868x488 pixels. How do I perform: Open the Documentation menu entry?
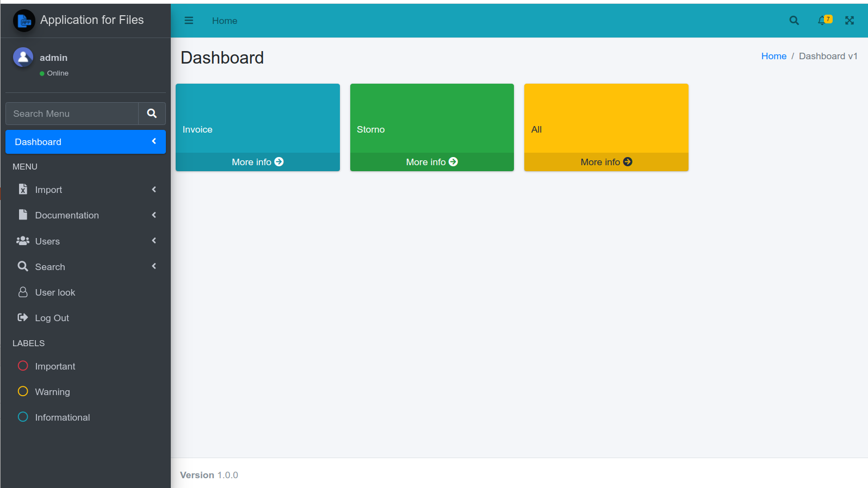pos(85,215)
